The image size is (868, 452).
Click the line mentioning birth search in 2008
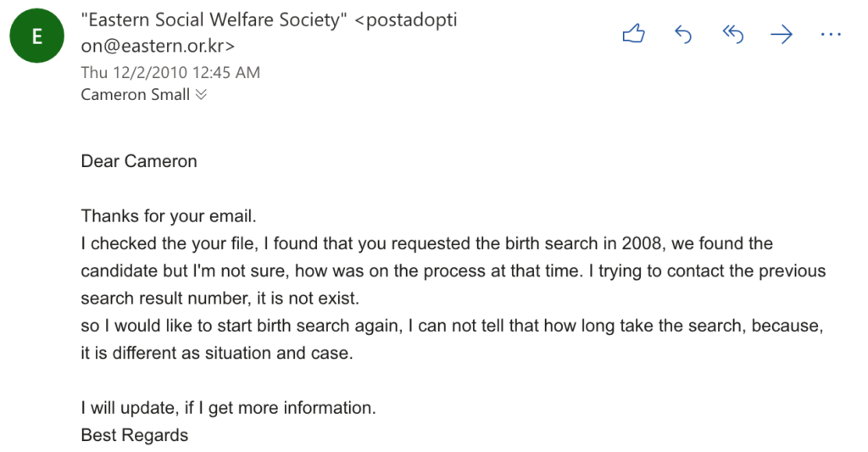[x=427, y=243]
